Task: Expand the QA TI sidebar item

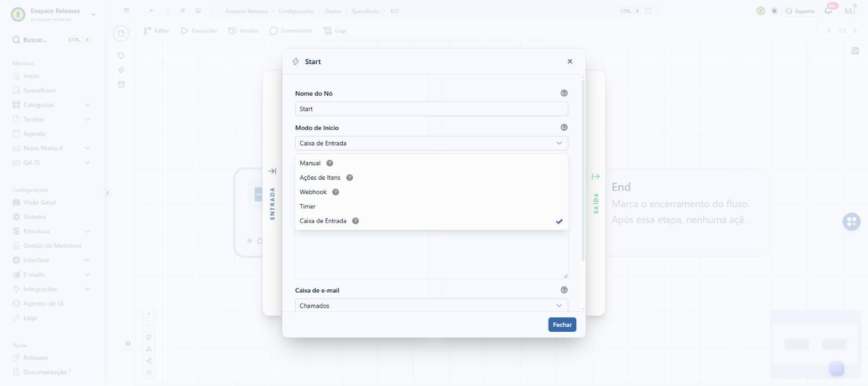Action: [x=87, y=163]
